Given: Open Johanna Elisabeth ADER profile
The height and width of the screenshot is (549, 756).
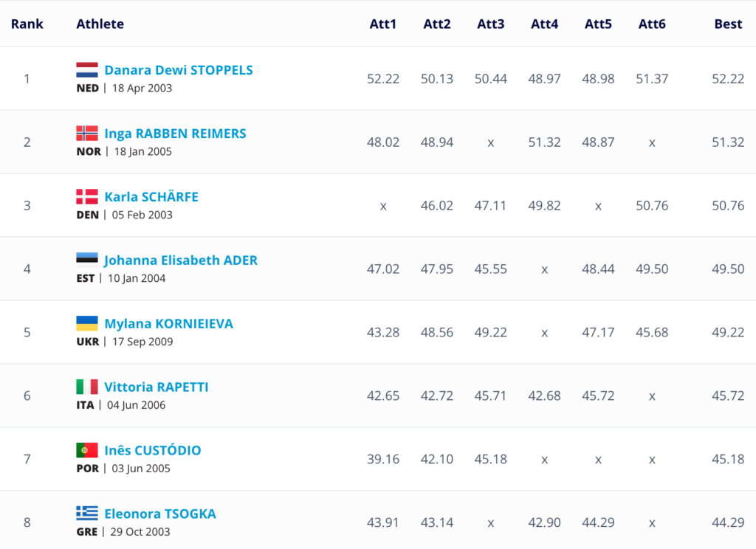Looking at the screenshot, I should point(181,260).
